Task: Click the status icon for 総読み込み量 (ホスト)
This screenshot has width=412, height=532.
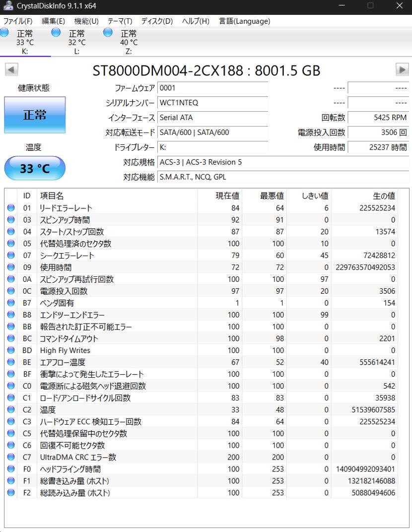Action: tap(11, 493)
